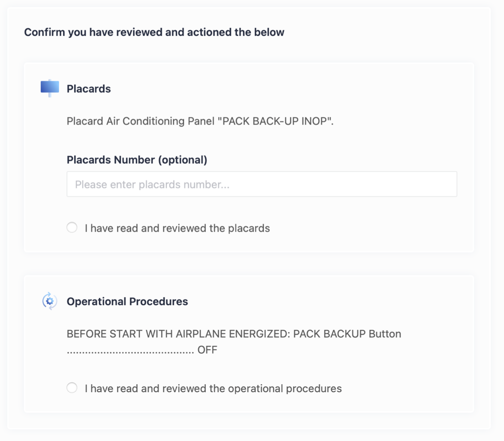The width and height of the screenshot is (504, 441).
Task: Click the "Placards" section heading
Action: tap(89, 89)
